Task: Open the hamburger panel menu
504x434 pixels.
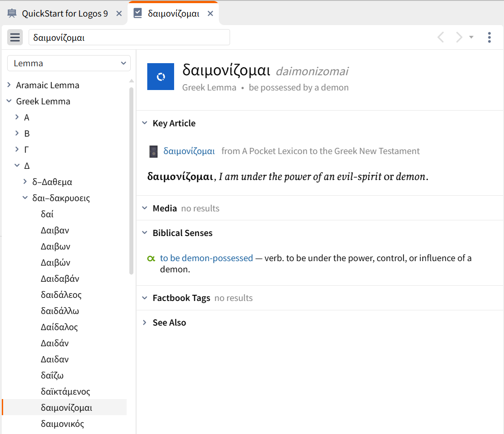Action: (15, 38)
